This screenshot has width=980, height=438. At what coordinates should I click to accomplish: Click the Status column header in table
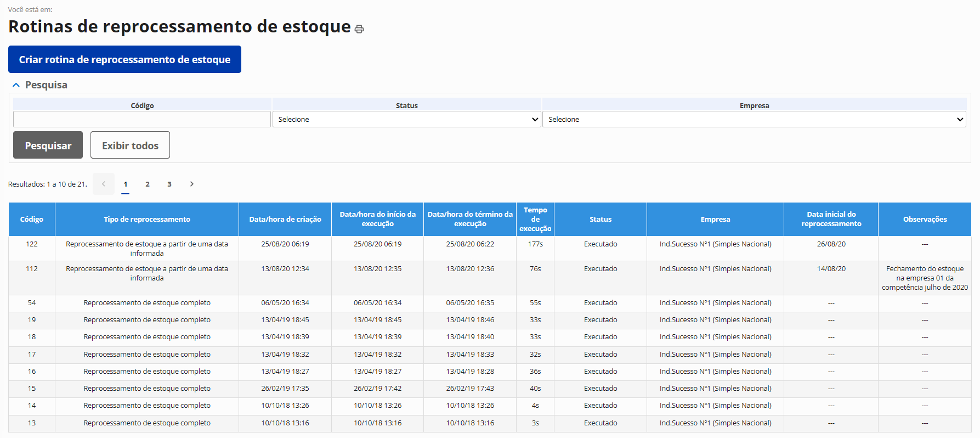[x=601, y=219]
